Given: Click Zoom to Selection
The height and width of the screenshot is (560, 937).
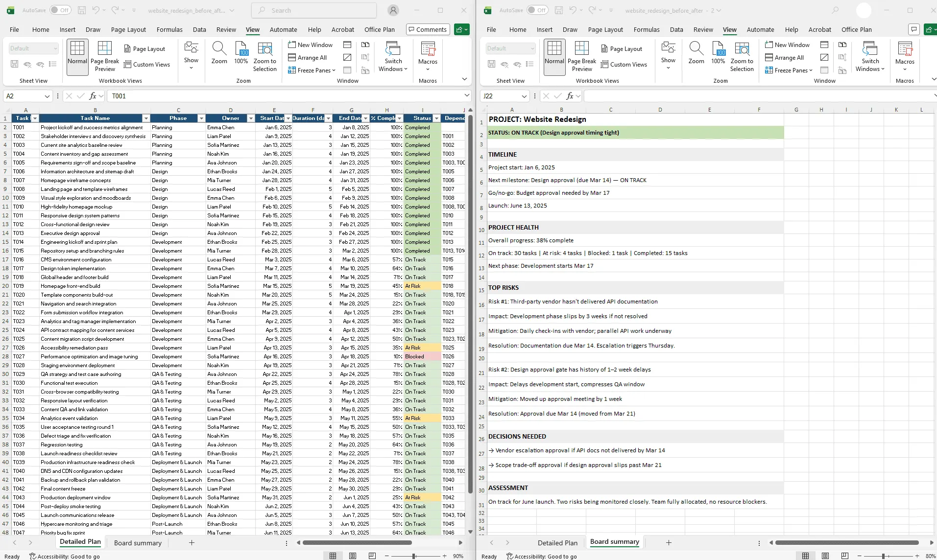Looking at the screenshot, I should pyautogui.click(x=264, y=55).
